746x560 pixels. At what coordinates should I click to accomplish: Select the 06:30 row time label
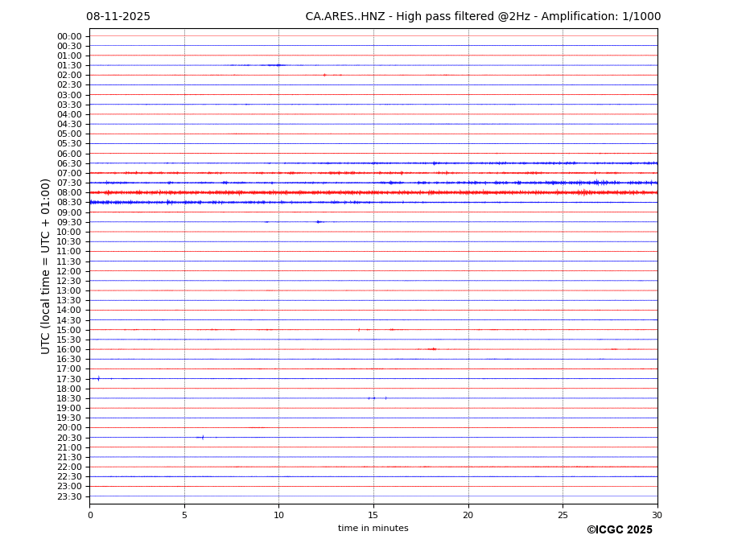(x=68, y=163)
